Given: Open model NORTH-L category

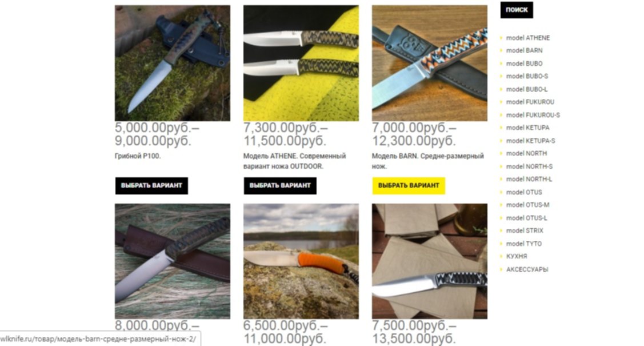Looking at the screenshot, I should (529, 179).
